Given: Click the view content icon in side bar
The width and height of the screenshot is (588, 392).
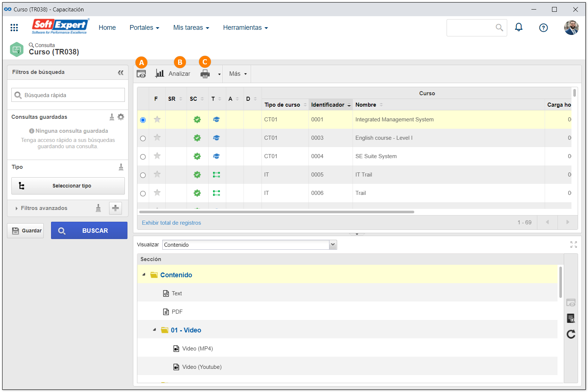Looking at the screenshot, I should point(571,303).
